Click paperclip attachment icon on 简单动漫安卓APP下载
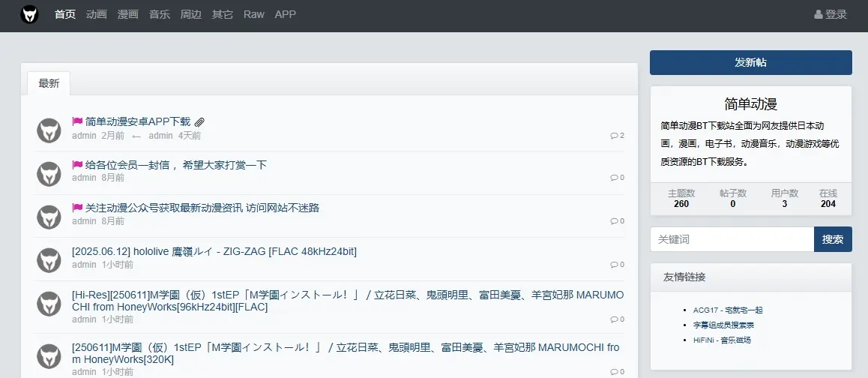The width and height of the screenshot is (868, 378). [x=200, y=122]
